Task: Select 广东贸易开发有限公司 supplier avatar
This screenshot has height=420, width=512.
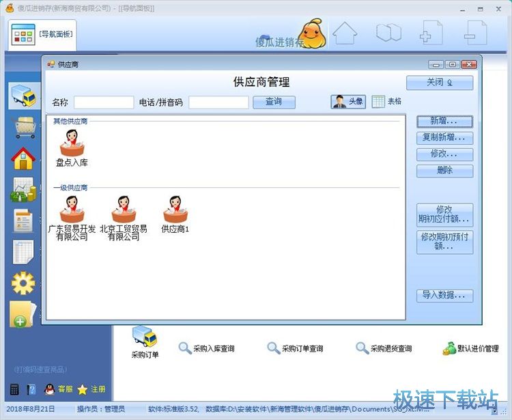Action: (x=72, y=218)
